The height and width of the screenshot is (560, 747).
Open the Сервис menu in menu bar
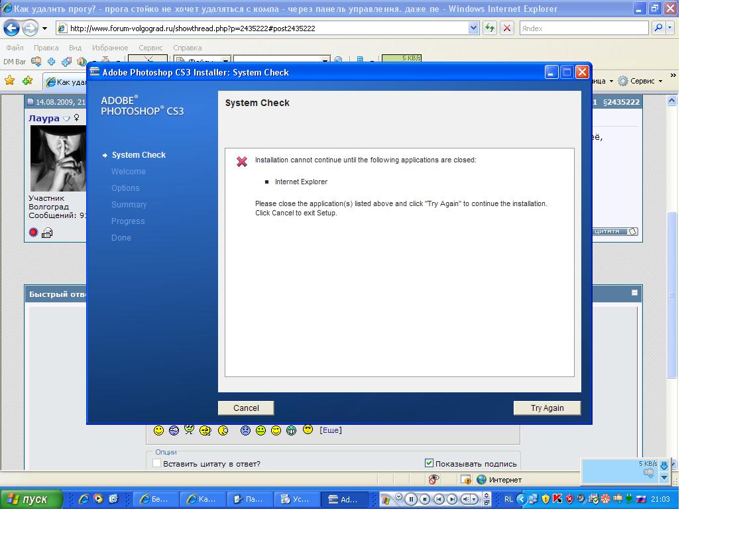click(150, 48)
